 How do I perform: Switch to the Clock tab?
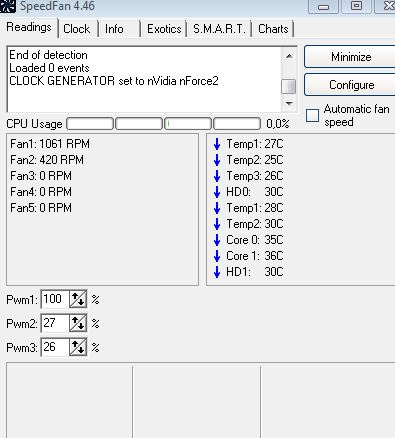(x=76, y=29)
